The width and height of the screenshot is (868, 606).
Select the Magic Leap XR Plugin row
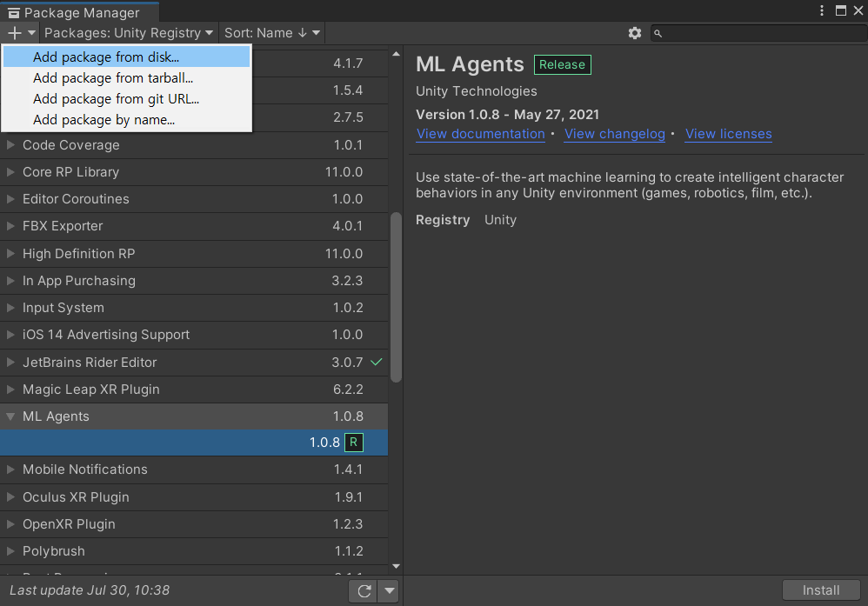coord(194,390)
